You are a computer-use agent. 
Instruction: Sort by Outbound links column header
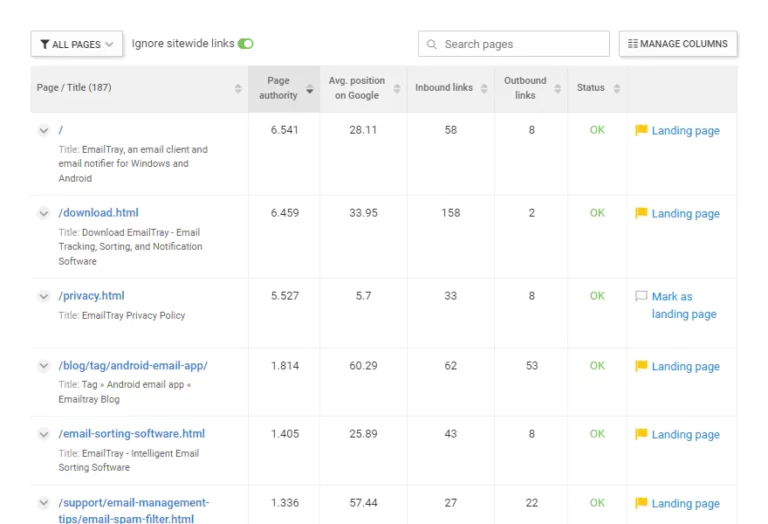525,88
